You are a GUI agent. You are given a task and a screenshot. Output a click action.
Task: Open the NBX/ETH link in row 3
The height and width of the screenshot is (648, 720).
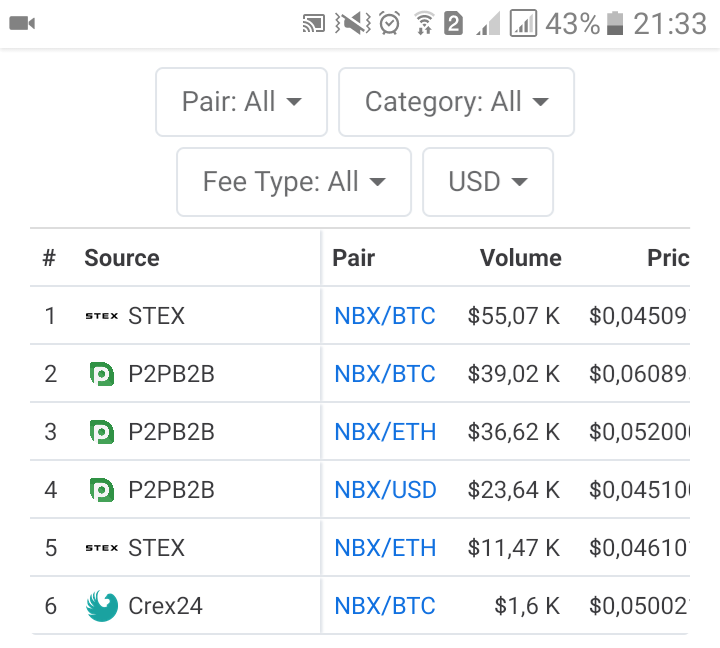pyautogui.click(x=385, y=432)
